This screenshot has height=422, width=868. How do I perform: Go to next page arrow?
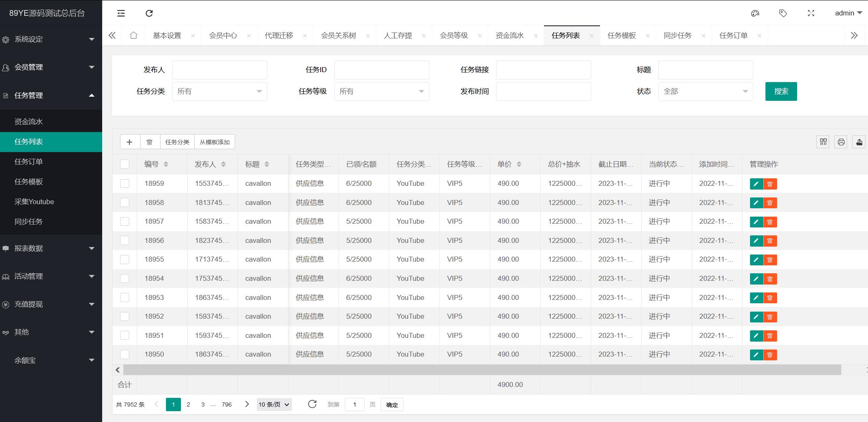tap(247, 404)
